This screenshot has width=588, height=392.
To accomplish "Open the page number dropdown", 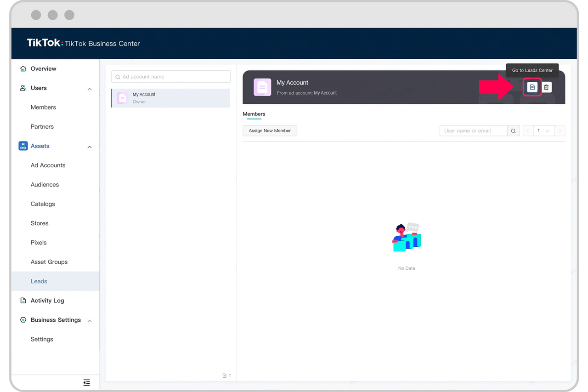I will pos(544,131).
